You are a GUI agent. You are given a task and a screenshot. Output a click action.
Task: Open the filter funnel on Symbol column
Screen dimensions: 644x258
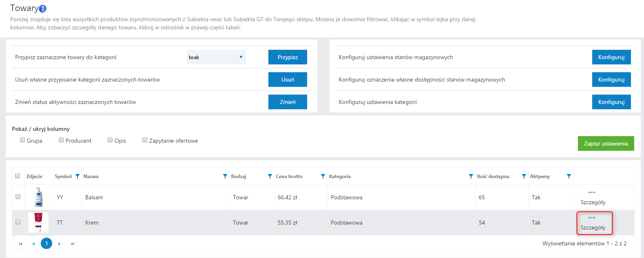[77, 176]
